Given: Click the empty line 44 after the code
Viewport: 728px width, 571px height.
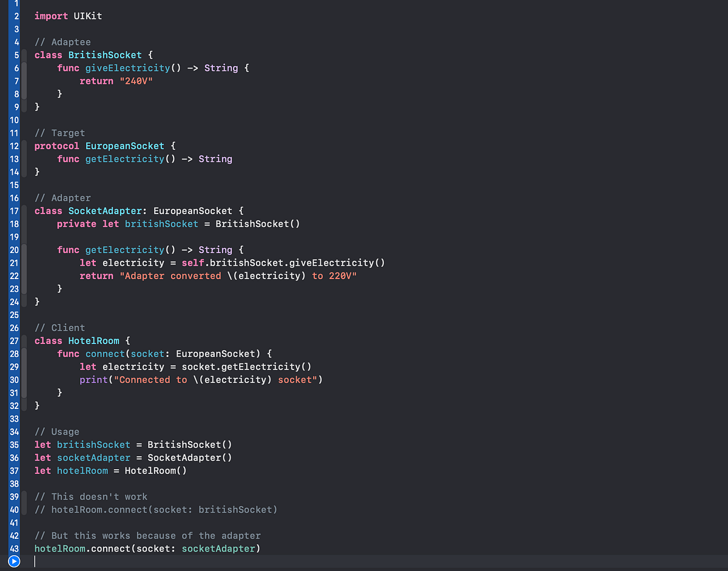Looking at the screenshot, I should pos(121,561).
